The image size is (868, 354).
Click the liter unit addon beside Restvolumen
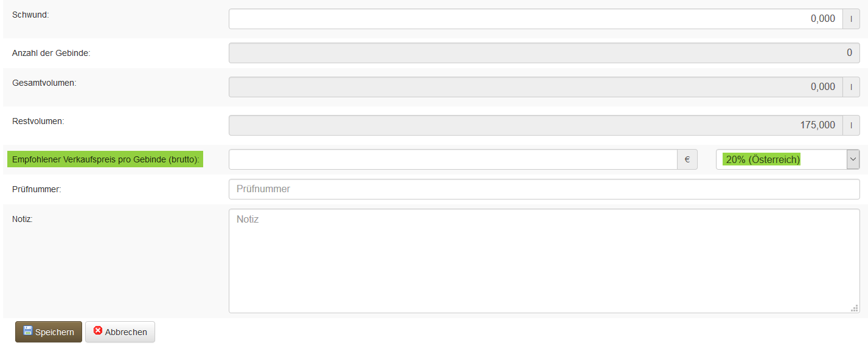851,125
